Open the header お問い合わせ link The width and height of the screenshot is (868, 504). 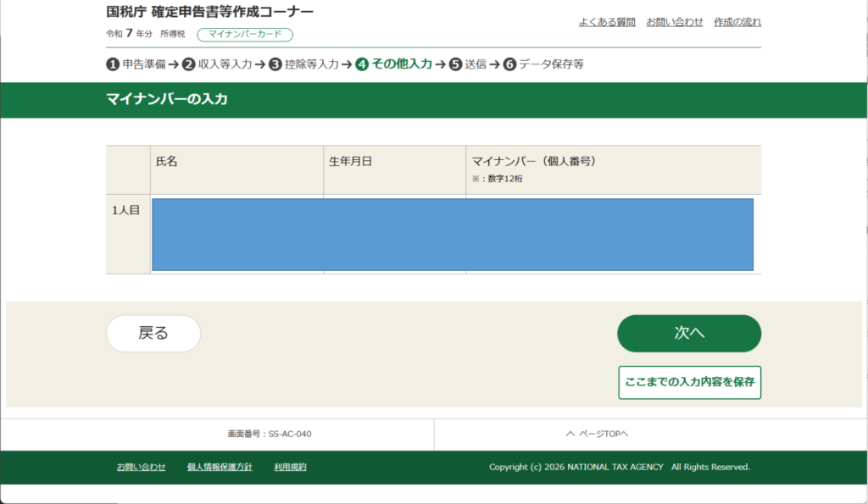675,22
